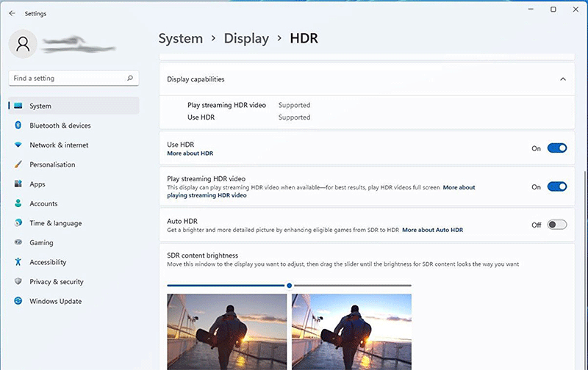The image size is (588, 370).
Task: Click the Gaming controller icon
Action: 18,242
